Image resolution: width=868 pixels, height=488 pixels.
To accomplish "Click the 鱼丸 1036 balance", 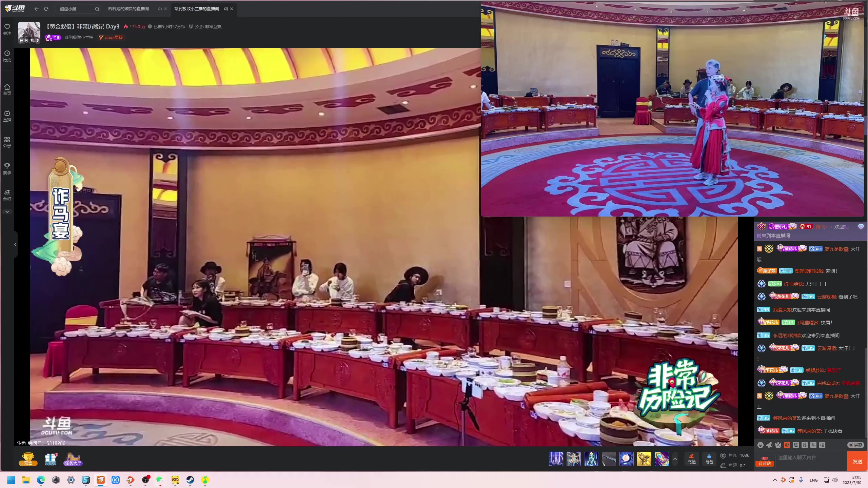I will click(x=735, y=455).
